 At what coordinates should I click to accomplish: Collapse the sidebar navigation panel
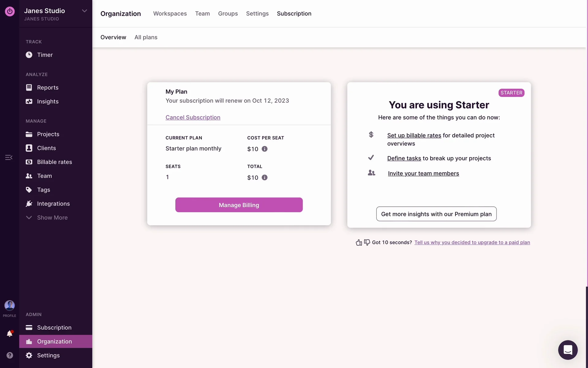click(x=9, y=158)
